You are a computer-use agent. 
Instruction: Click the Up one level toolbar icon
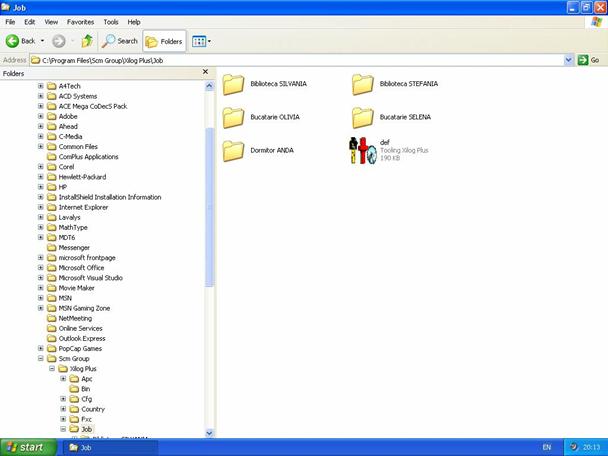(x=87, y=41)
